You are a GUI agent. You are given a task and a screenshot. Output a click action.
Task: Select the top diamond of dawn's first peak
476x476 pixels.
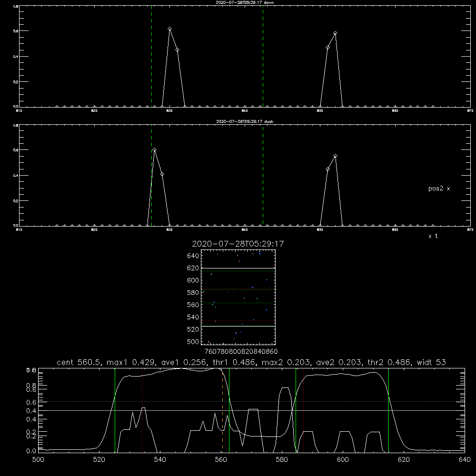[170, 29]
